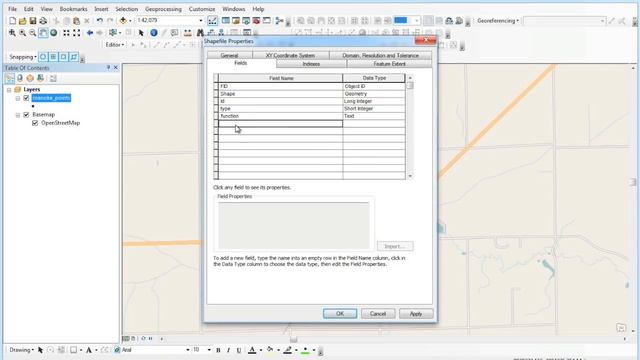The image size is (640, 360).
Task: Switch to List By Selection view
Action: tap(40, 78)
